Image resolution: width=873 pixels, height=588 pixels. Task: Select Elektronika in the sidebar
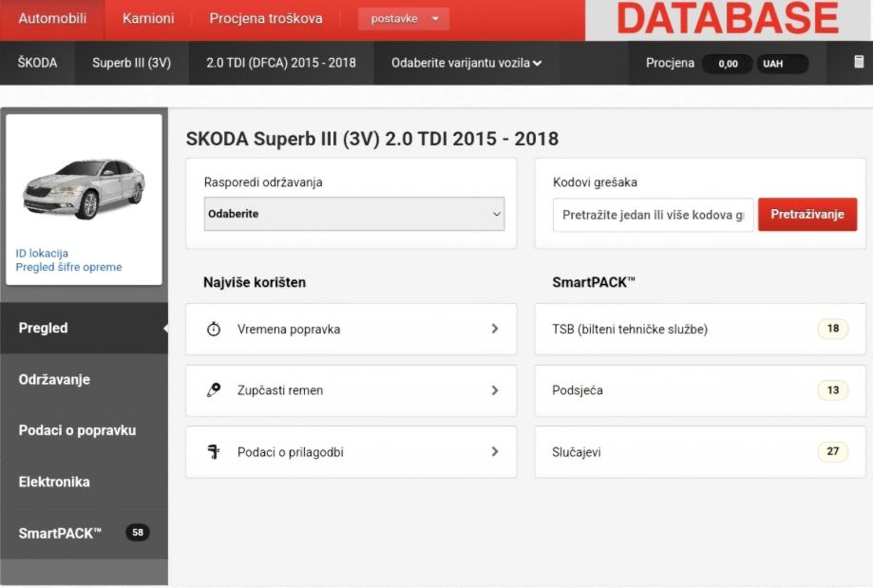pyautogui.click(x=84, y=482)
